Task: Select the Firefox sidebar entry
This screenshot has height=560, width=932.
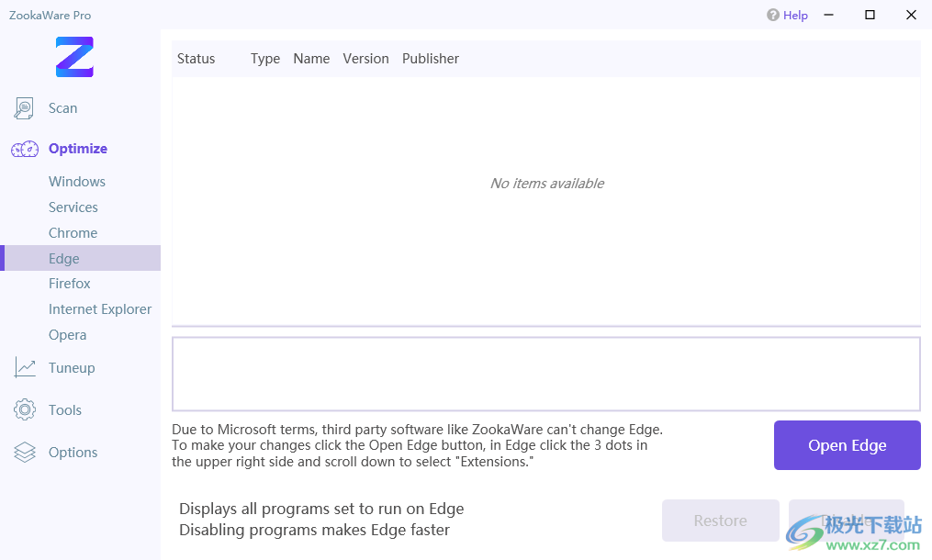Action: pos(70,284)
